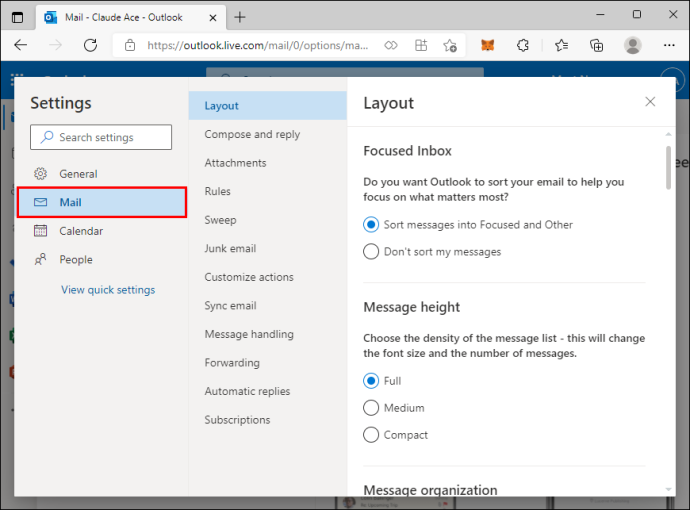Open the General settings gear icon
This screenshot has height=510, width=690.
pos(40,174)
